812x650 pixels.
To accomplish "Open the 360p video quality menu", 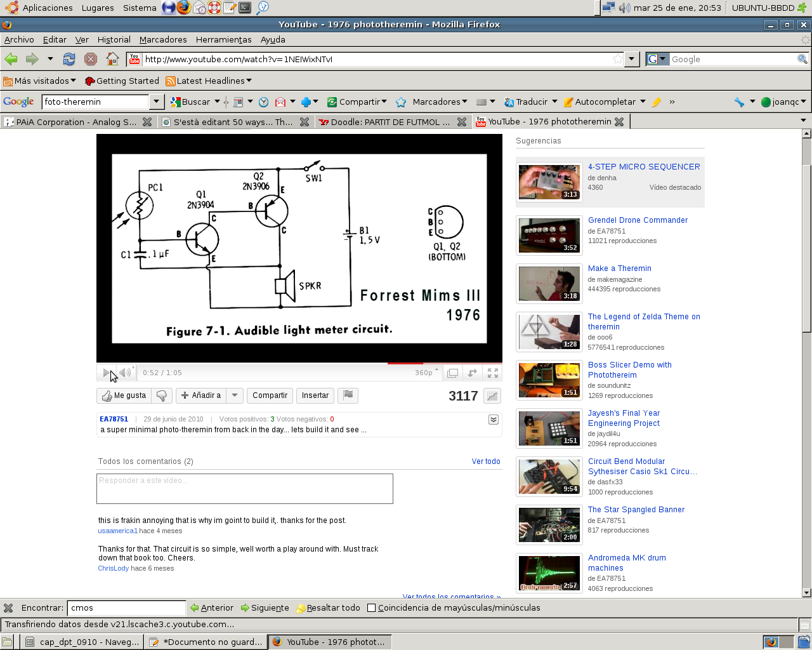I will pos(426,373).
